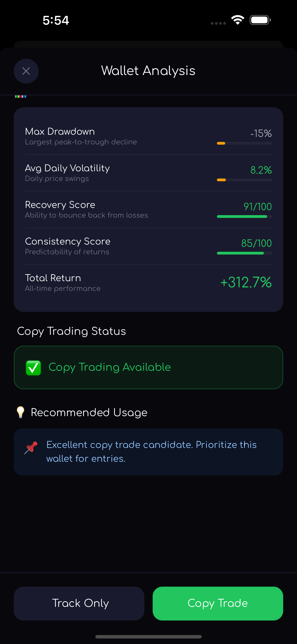Tap the home indicator bar

click(148, 636)
